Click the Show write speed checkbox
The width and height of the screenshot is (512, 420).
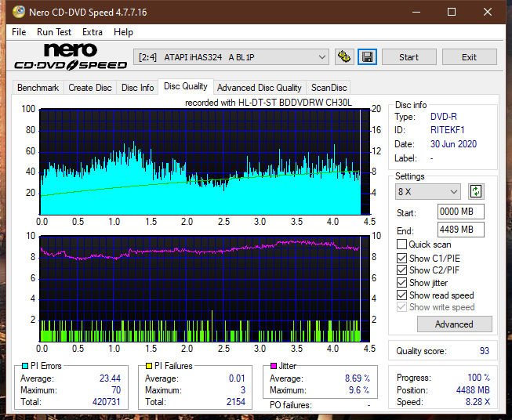[x=401, y=307]
